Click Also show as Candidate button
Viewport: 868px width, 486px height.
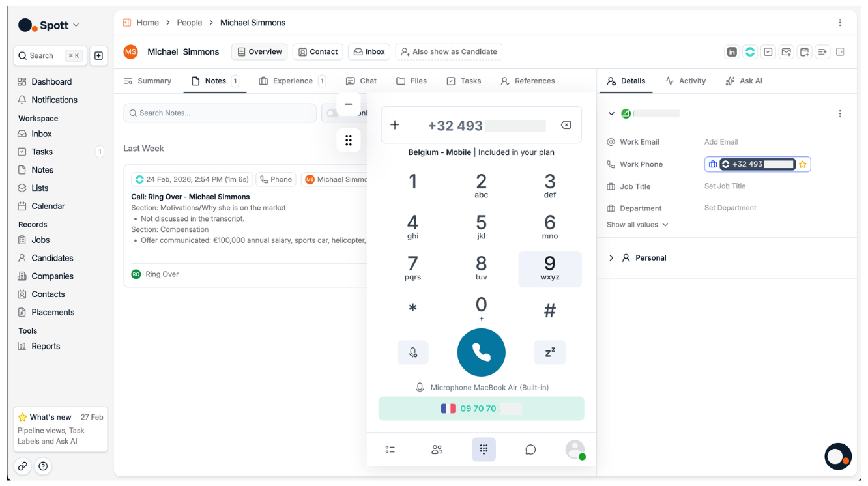pos(448,52)
